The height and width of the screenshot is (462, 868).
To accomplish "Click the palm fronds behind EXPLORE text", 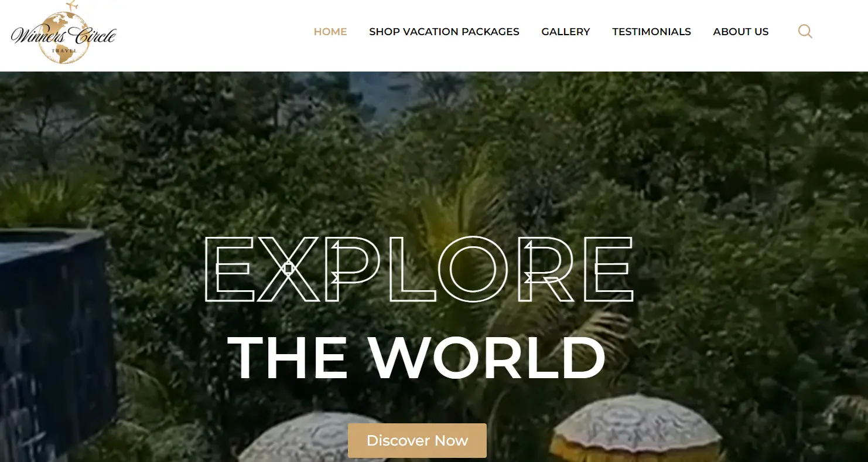I will pos(445,205).
